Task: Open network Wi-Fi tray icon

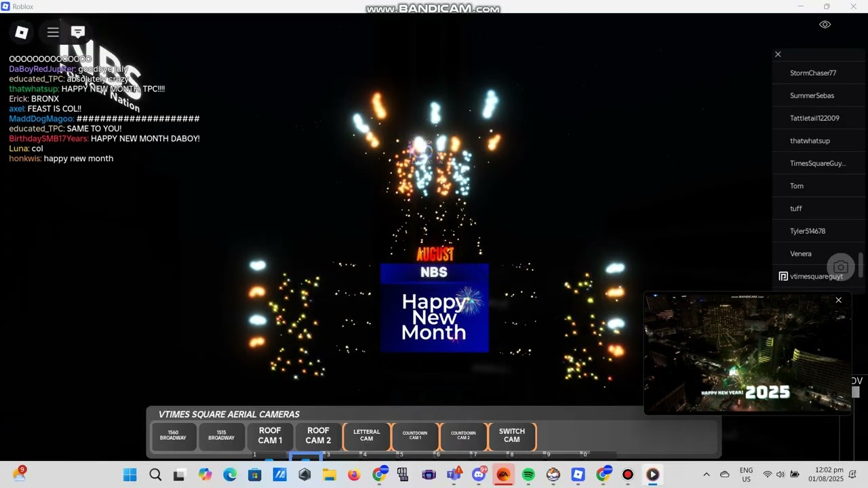Action: coord(768,474)
